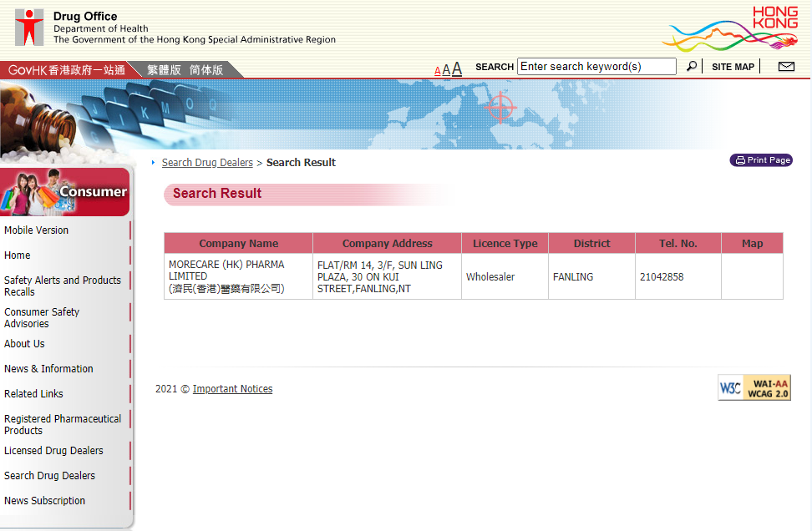The image size is (812, 531).
Task: Select the telephone number 21042858
Action: 662,277
